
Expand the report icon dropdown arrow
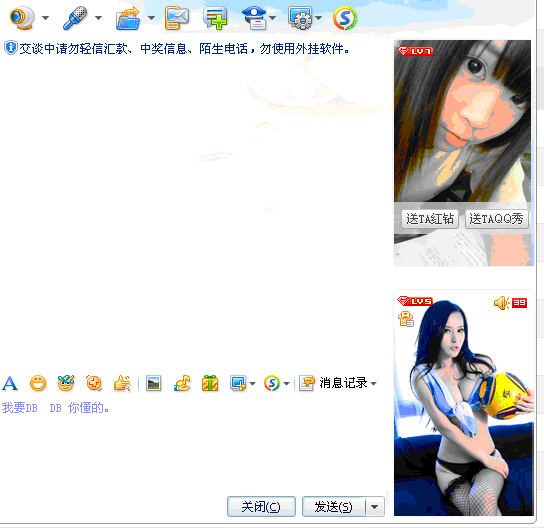(x=273, y=18)
